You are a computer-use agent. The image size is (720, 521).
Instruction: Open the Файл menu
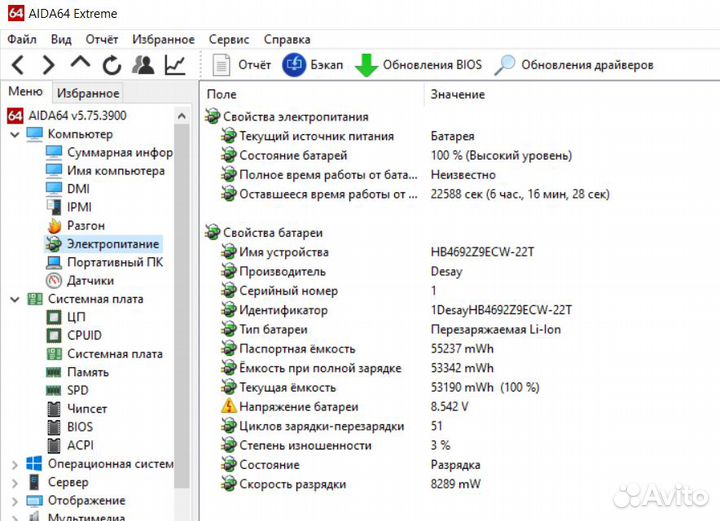tap(22, 39)
